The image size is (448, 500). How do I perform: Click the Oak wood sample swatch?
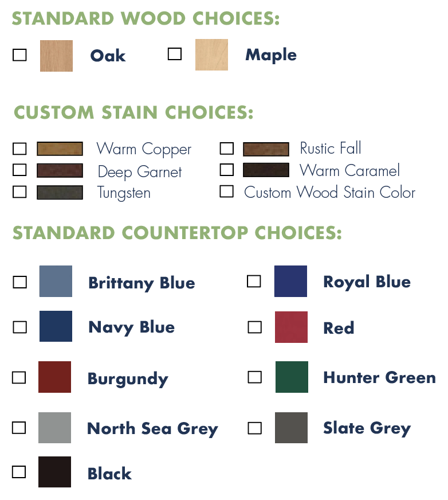[x=56, y=56]
